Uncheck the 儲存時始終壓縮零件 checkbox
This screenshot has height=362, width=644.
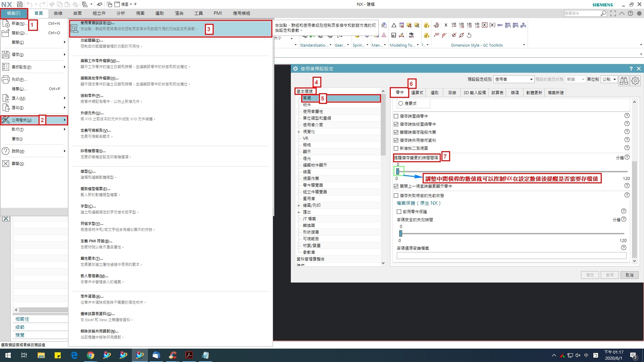coord(396,124)
